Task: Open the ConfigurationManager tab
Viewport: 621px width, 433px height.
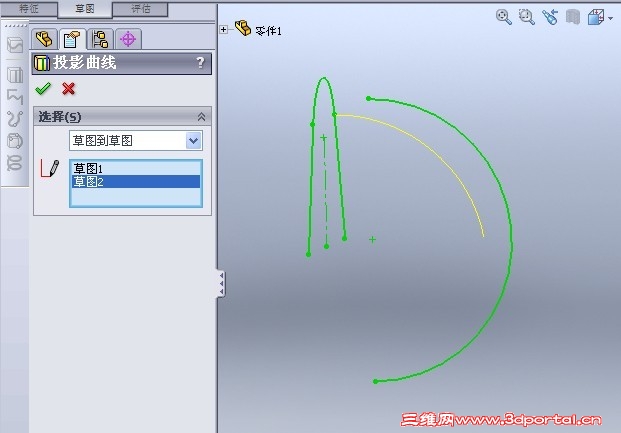Action: pos(100,39)
